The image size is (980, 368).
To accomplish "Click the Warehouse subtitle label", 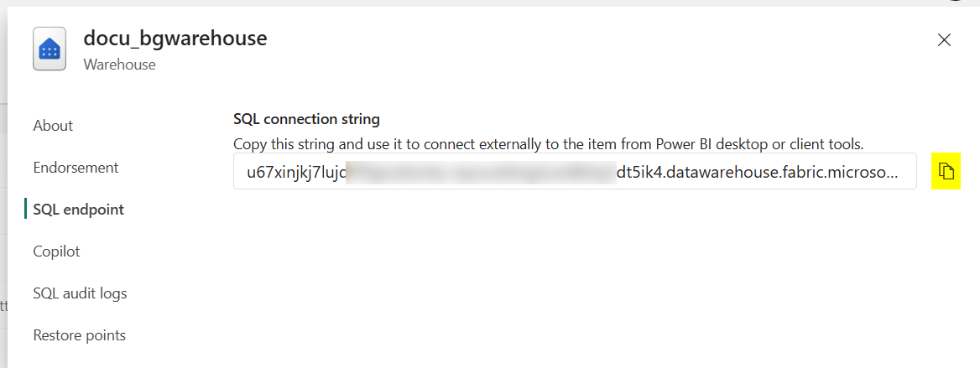I will tap(119, 65).
